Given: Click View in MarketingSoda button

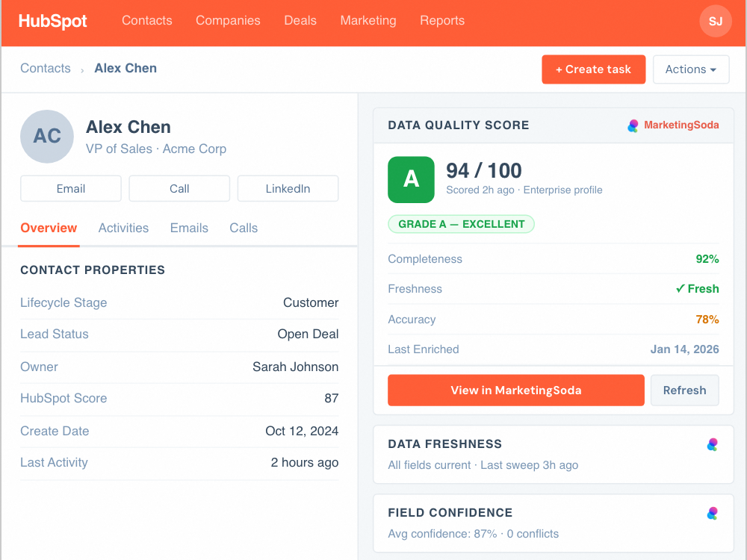Looking at the screenshot, I should point(516,390).
